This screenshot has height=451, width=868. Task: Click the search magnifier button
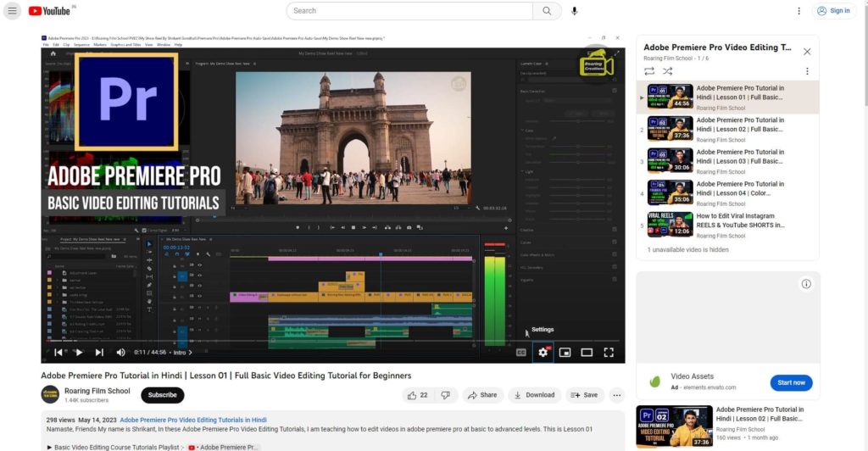[547, 10]
